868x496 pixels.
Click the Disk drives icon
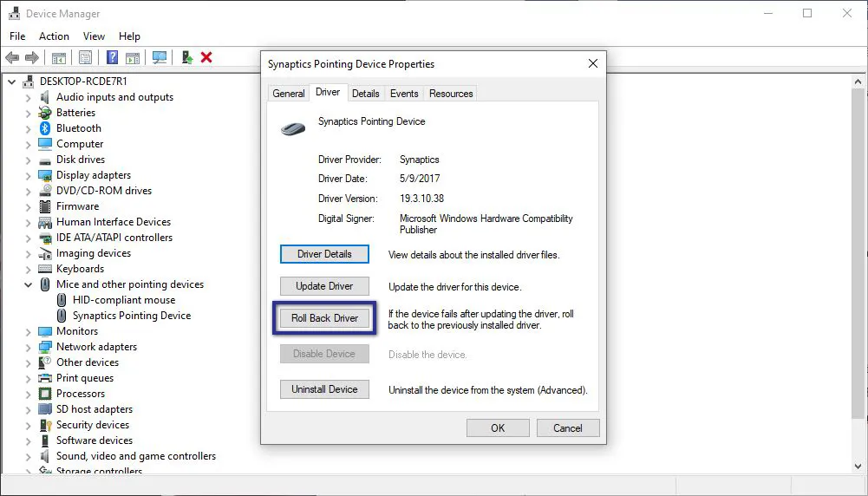tap(45, 160)
